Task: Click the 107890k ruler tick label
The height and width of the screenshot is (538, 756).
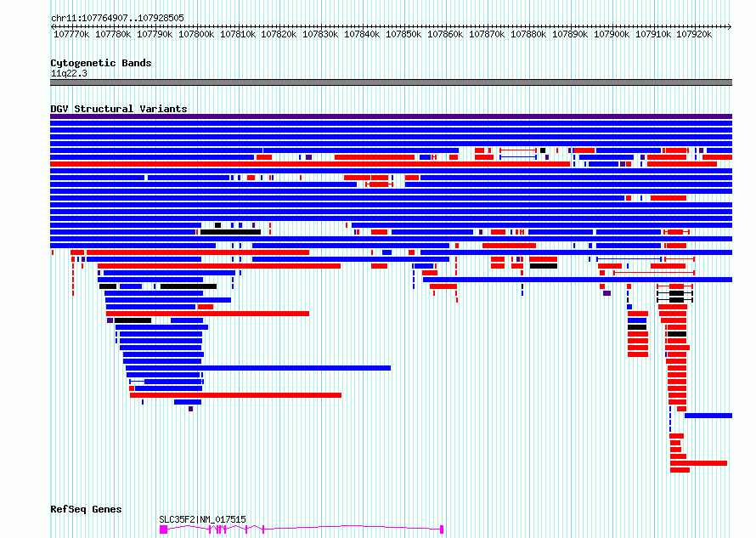Action: coord(570,34)
